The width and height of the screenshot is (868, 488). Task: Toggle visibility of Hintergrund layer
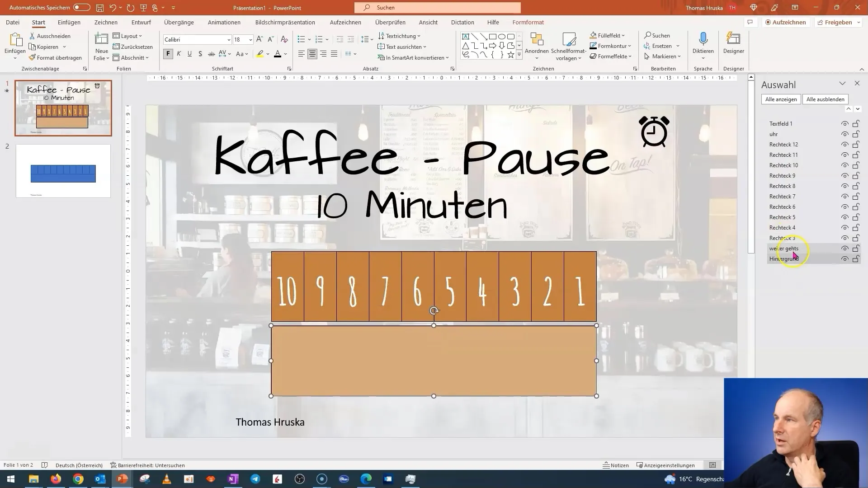(846, 258)
